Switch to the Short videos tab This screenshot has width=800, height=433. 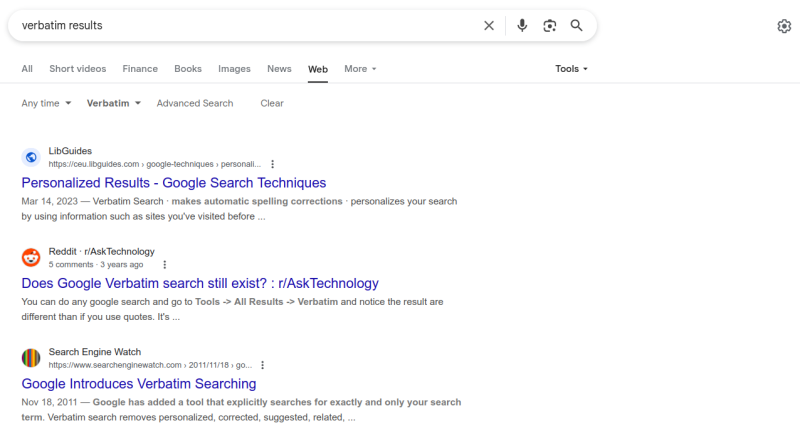[x=78, y=69]
